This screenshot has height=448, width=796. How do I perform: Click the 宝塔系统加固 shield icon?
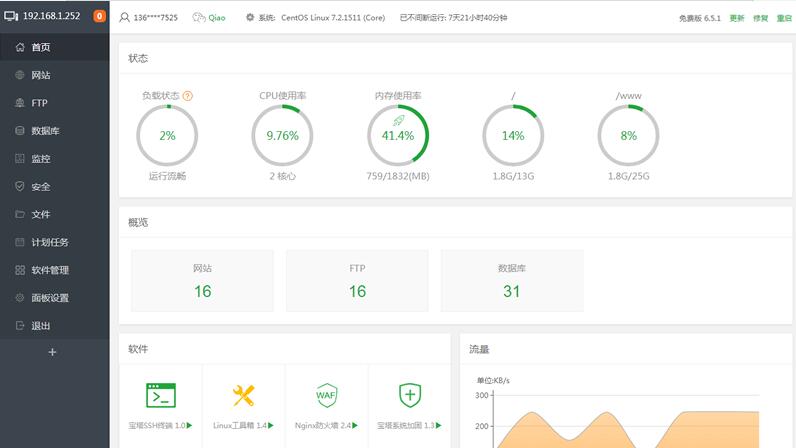click(410, 394)
